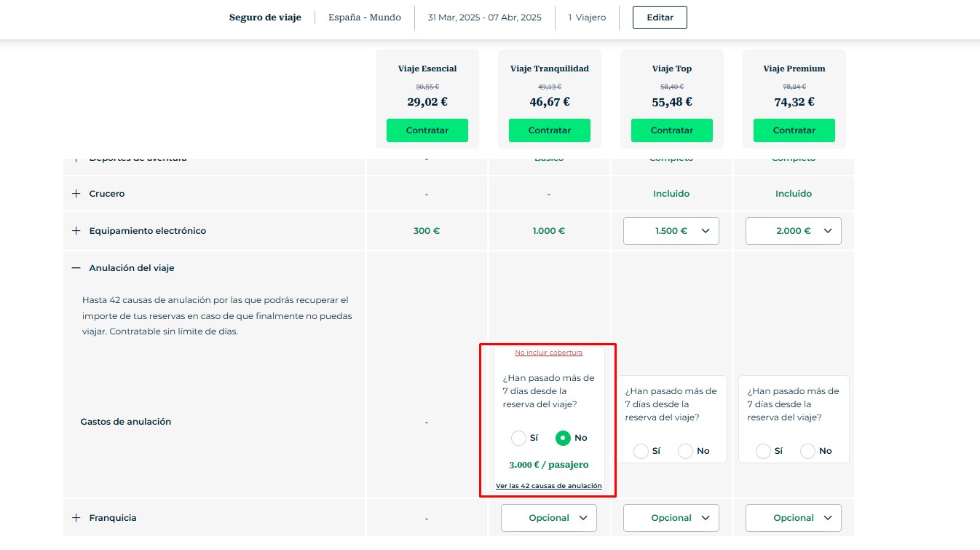Contratar the Viaje Esencial plan
The height and width of the screenshot is (550, 980).
click(x=427, y=130)
